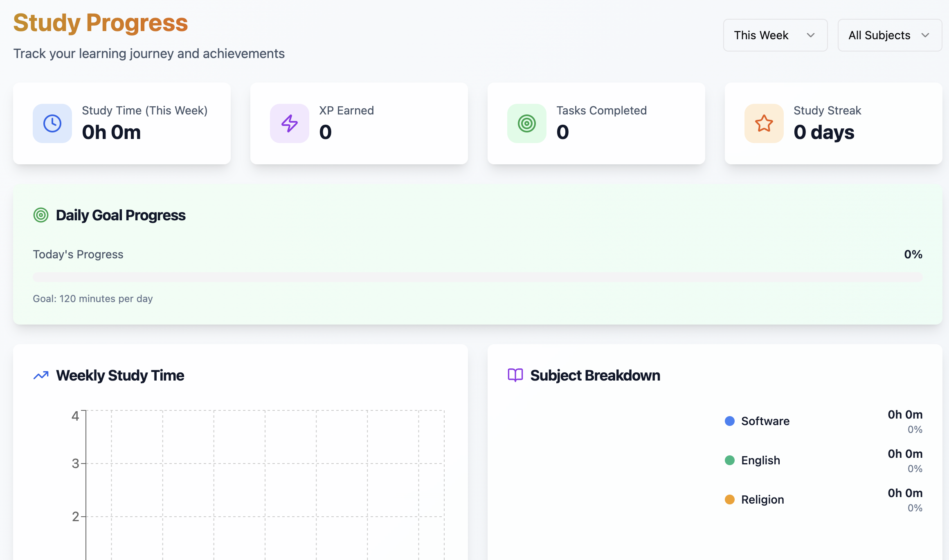
Task: Click the orange Religion color dot
Action: tap(730, 500)
